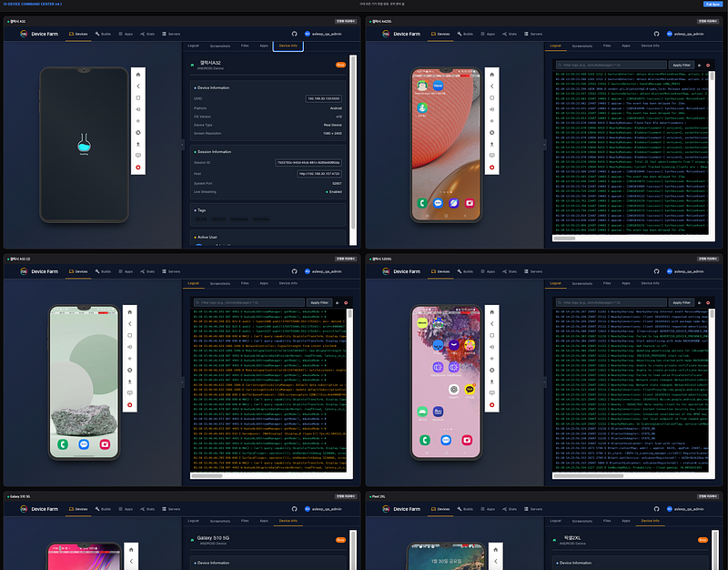Tap green Phone app on A32 (2) screen

[63, 444]
